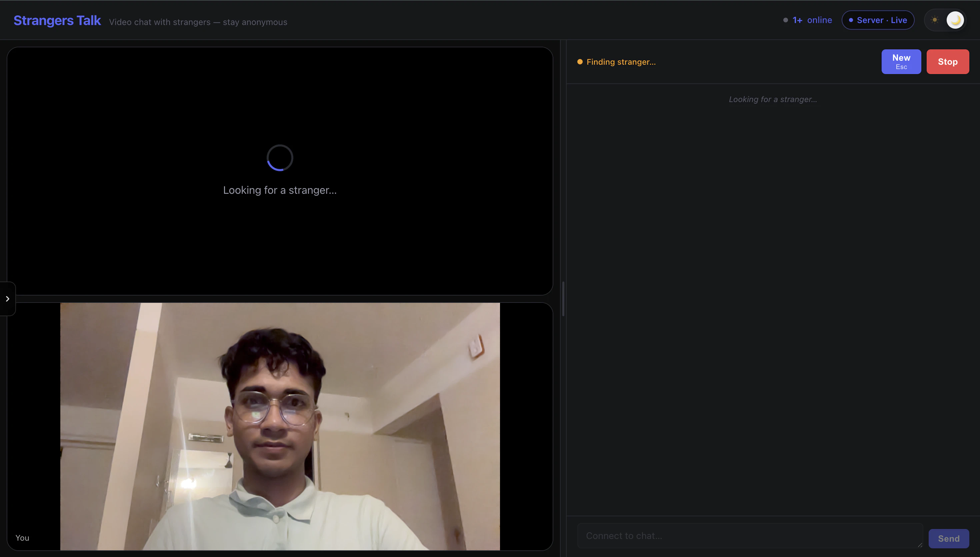The image size is (980, 557).
Task: Click the Send message button
Action: click(948, 538)
